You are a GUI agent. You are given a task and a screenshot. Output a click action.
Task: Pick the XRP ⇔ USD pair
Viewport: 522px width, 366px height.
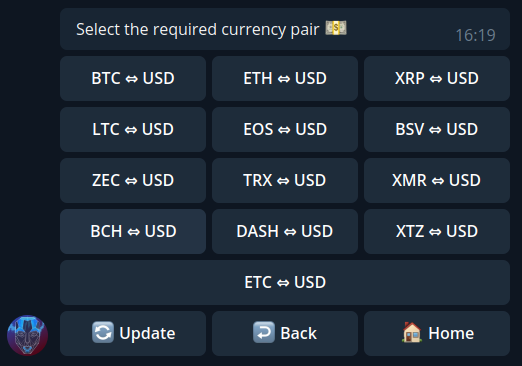pyautogui.click(x=437, y=78)
